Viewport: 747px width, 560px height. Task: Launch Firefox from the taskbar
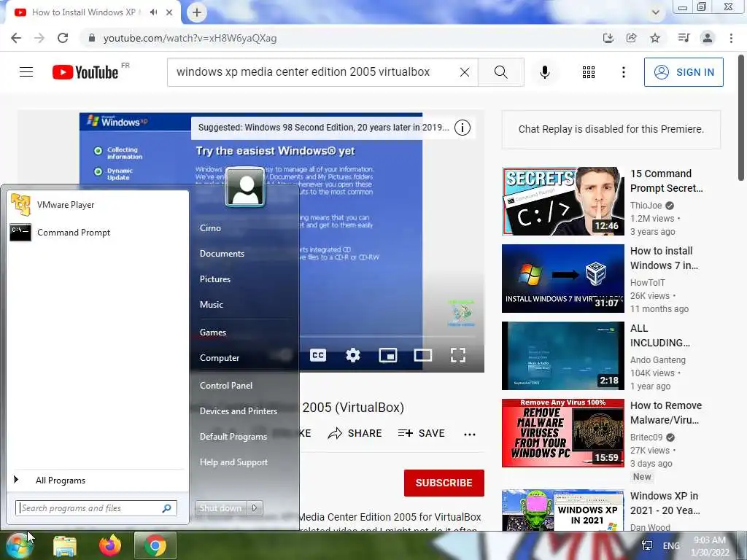(x=110, y=545)
